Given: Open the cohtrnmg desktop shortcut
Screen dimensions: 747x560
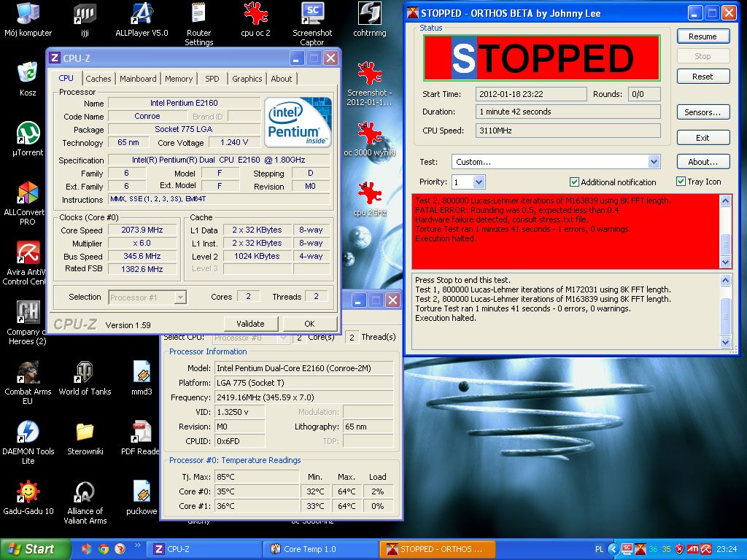Looking at the screenshot, I should click(x=370, y=20).
